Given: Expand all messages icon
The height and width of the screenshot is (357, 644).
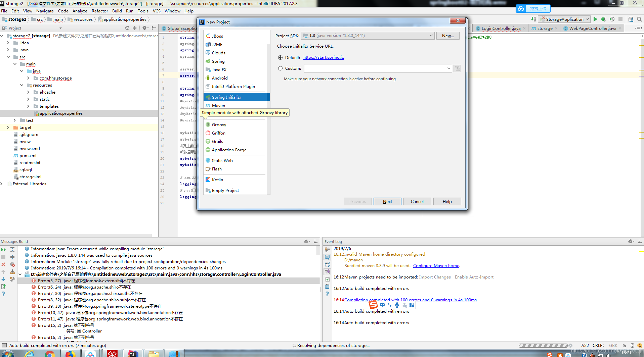Looking at the screenshot, I should [12, 250].
